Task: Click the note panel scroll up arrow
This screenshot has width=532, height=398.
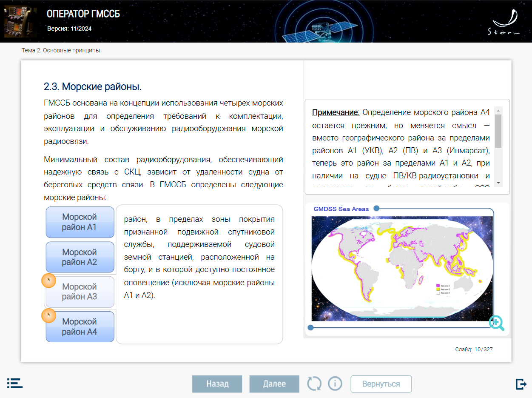Action: click(498, 110)
